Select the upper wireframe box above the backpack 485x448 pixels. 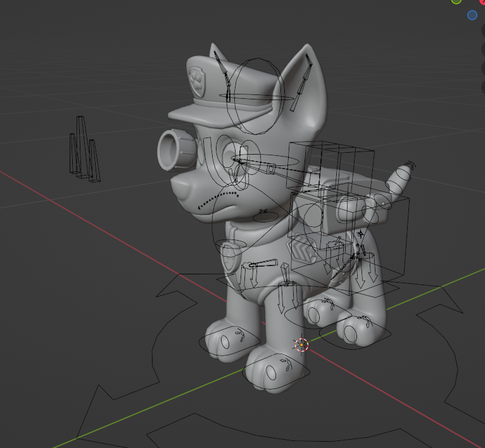pyautogui.click(x=331, y=168)
